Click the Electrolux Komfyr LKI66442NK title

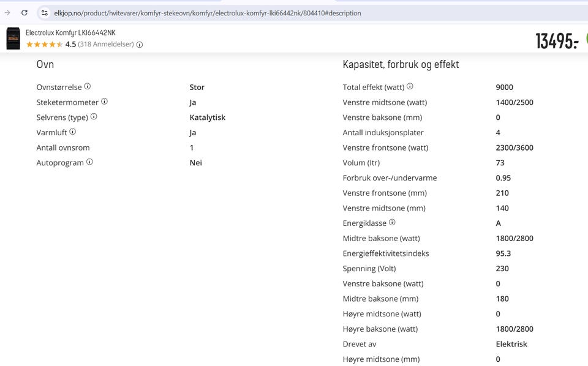[70, 32]
